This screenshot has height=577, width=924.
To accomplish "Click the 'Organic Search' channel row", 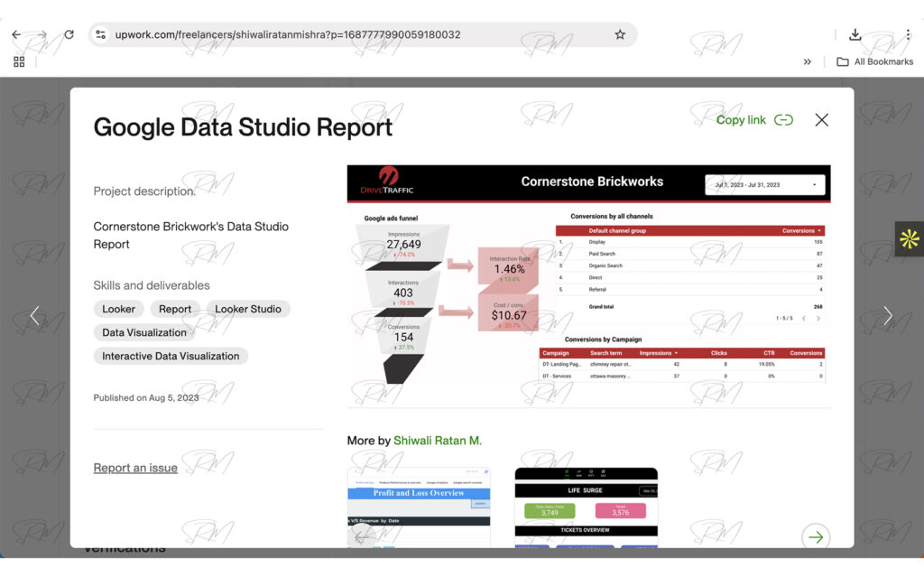I will (690, 265).
